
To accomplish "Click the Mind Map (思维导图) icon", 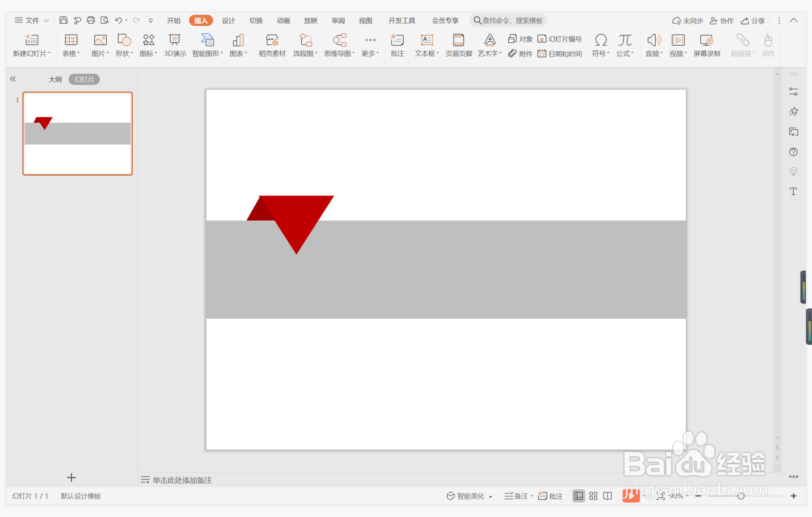I will (x=339, y=40).
